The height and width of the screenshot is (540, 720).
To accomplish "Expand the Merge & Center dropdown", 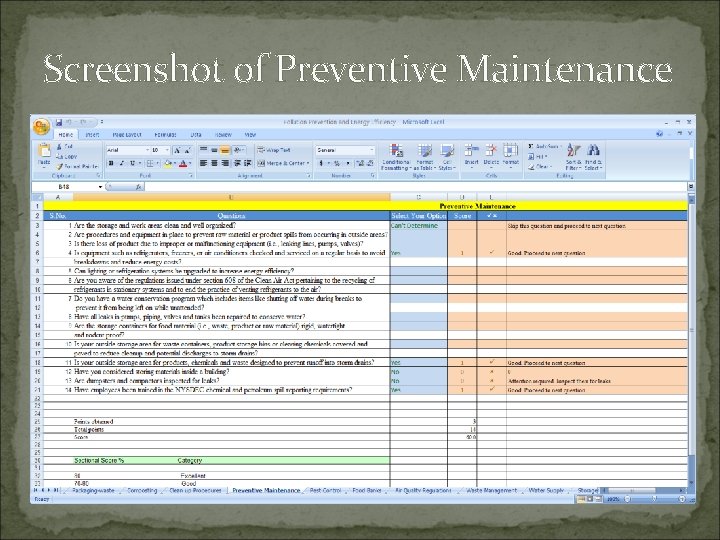I will 308,163.
